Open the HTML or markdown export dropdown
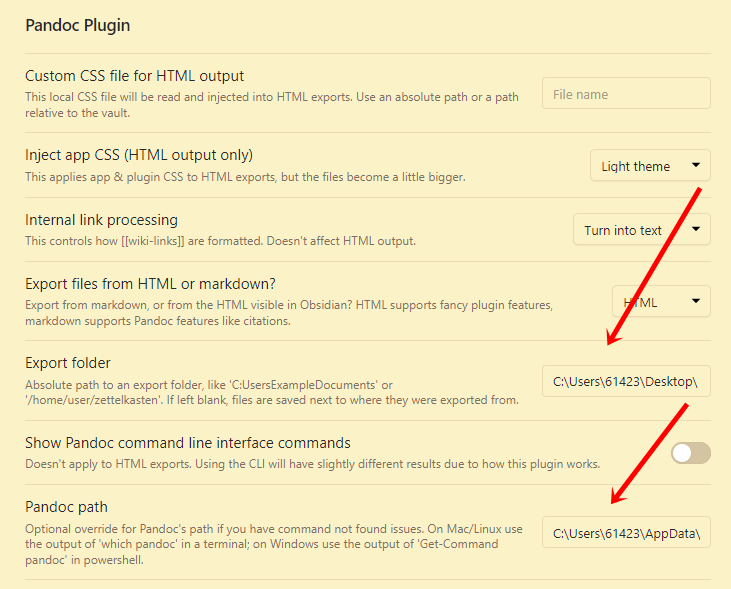Image resolution: width=731 pixels, height=589 pixels. point(661,301)
